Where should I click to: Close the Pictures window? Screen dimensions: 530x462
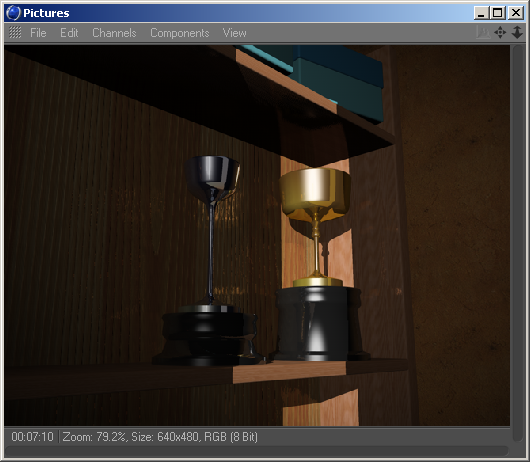pyautogui.click(x=516, y=13)
